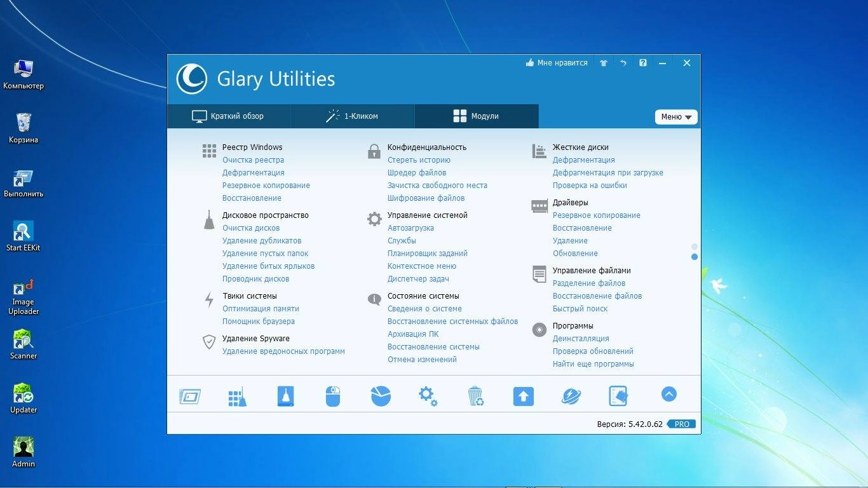This screenshot has width=868, height=488.
Task: Click the screen-frame icon in the bottom toolbar
Action: pos(190,396)
